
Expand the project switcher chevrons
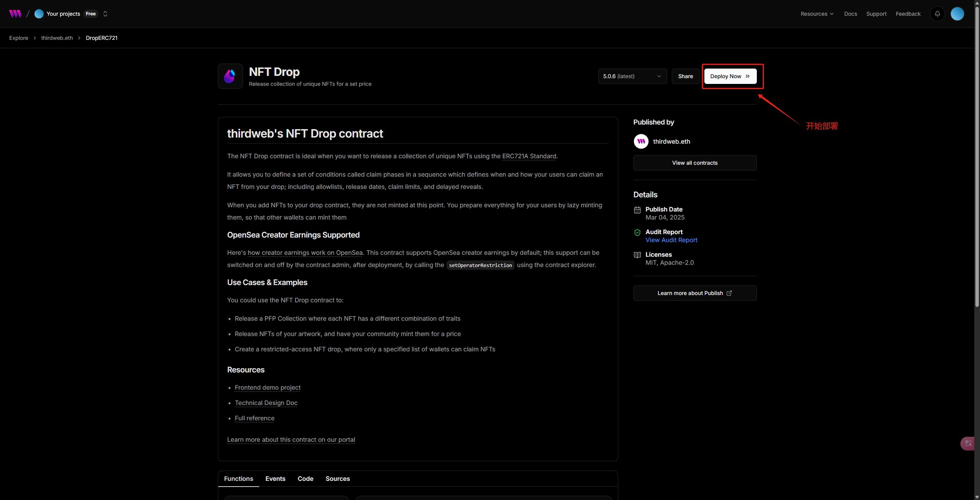point(105,14)
